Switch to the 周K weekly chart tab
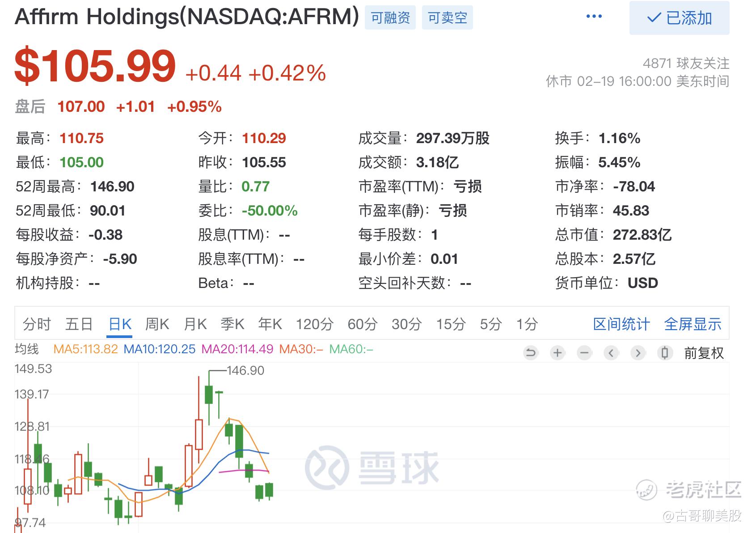Viewport: 756px width, 533px height. click(x=157, y=324)
